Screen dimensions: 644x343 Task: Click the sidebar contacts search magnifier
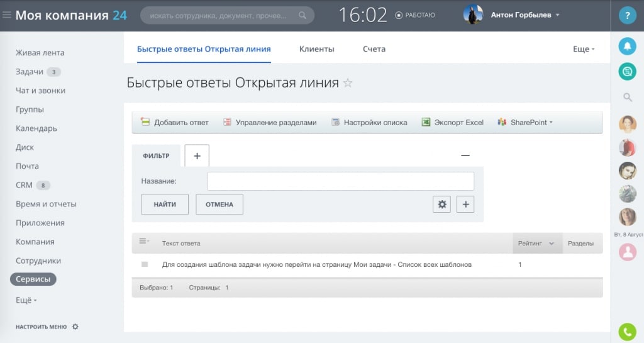coord(627,97)
